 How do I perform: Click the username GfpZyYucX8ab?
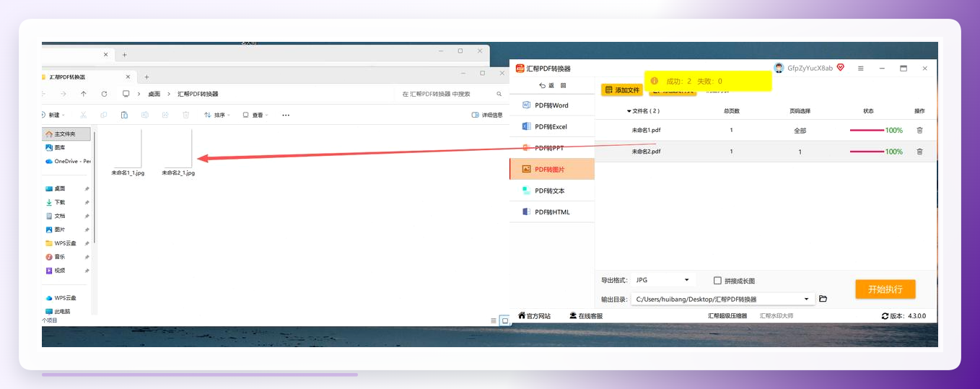tap(810, 68)
